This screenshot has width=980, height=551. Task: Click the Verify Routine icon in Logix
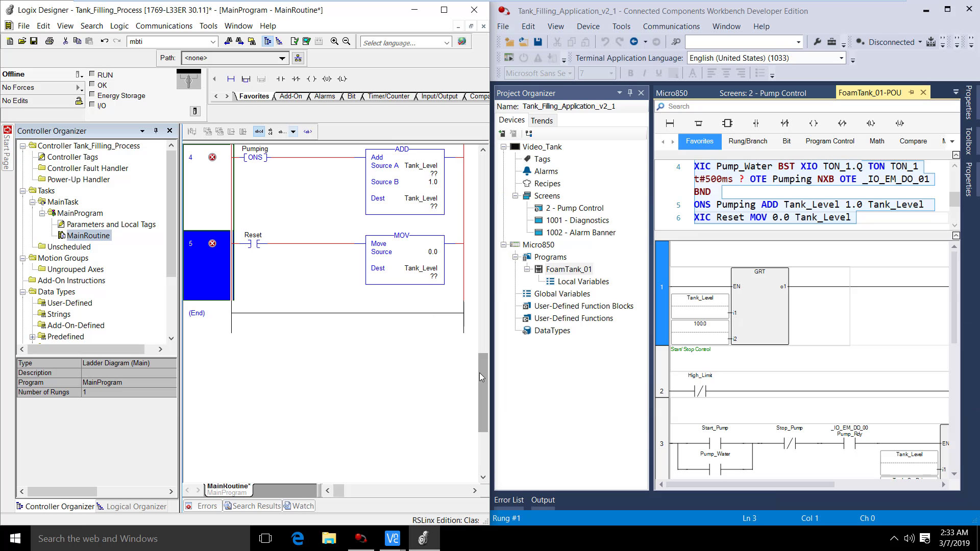[295, 41]
